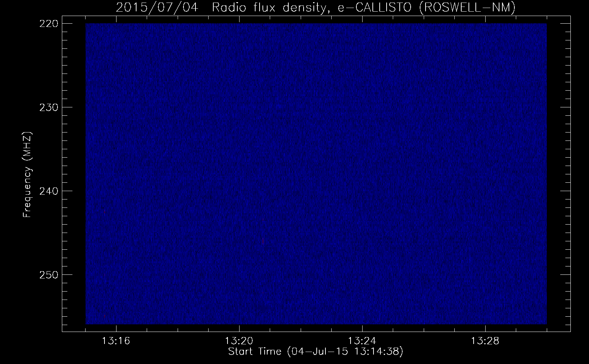589x364 pixels.
Task: Click the date "2015/07/04" in the title
Action: (157, 8)
